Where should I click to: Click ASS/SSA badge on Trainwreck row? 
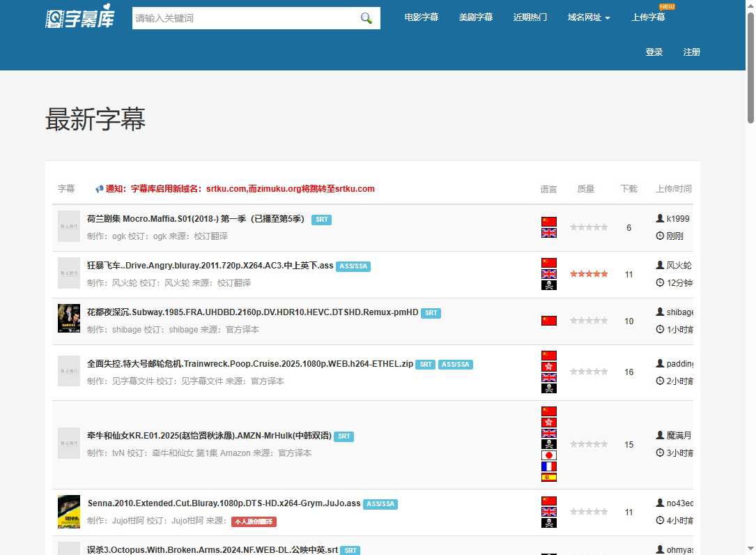[456, 365]
